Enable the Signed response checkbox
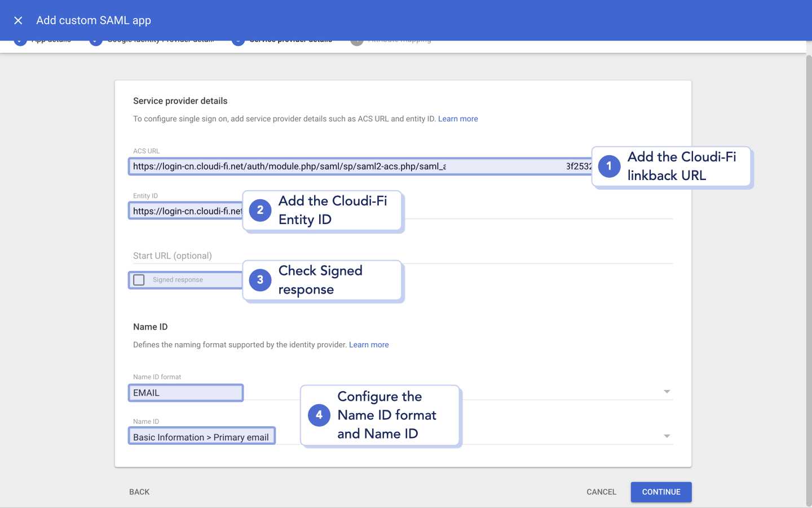Image resolution: width=812 pixels, height=508 pixels. (x=139, y=279)
